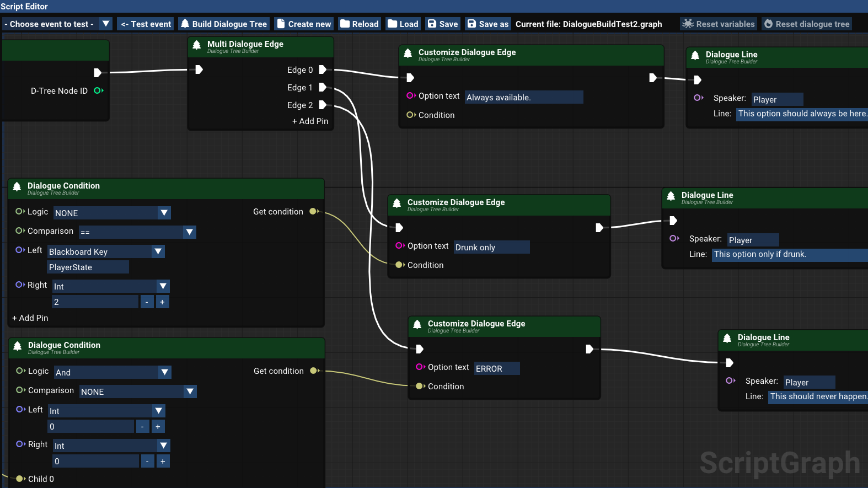Viewport: 868px width, 488px height.
Task: Click the D-Tree Node ID output port
Action: 98,90
